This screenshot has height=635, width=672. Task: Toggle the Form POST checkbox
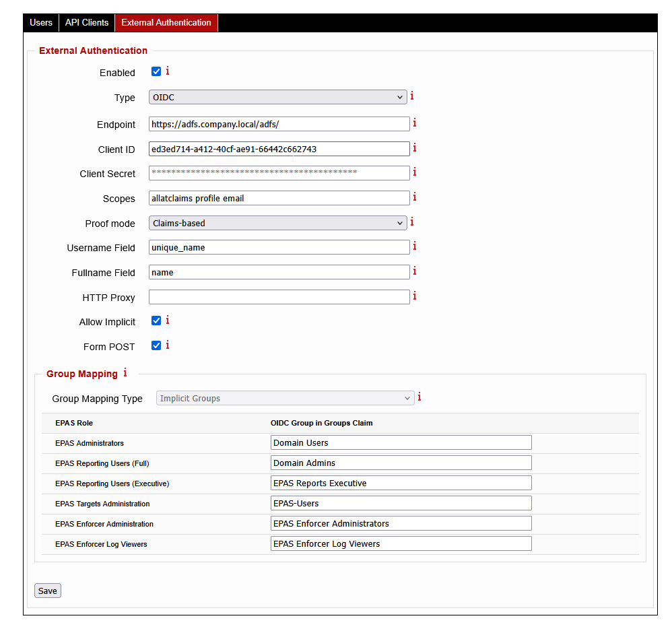tap(156, 345)
